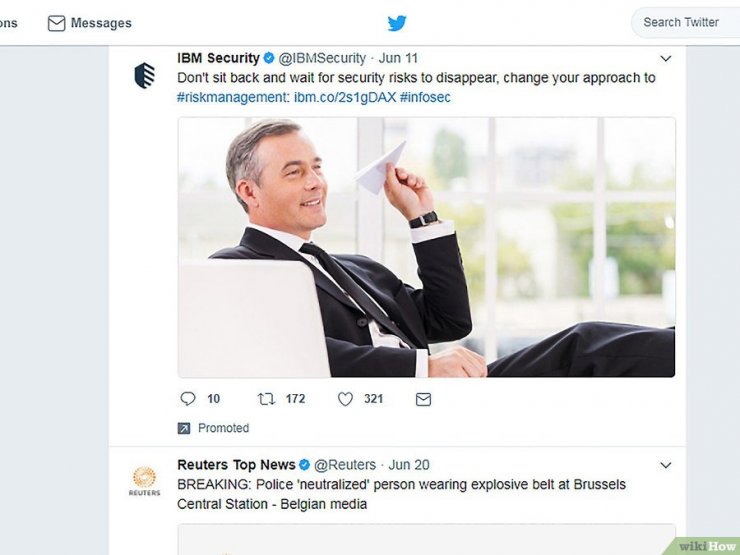Expand the Reuters tweet options chevron
The width and height of the screenshot is (740, 555).
point(665,465)
